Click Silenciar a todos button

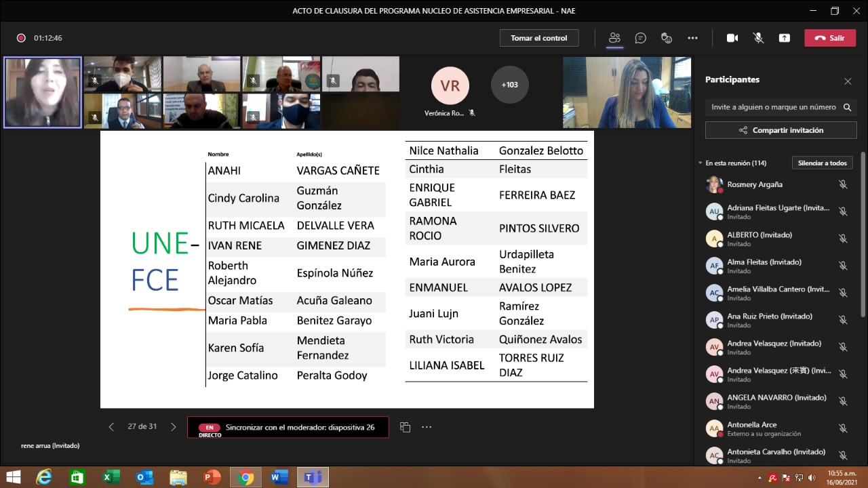(823, 163)
